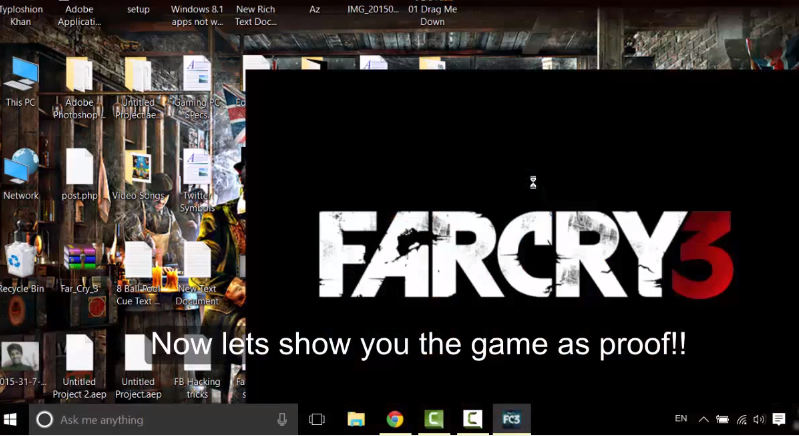Open File Explorer from the taskbar
The image size is (799, 436).
[x=356, y=420]
